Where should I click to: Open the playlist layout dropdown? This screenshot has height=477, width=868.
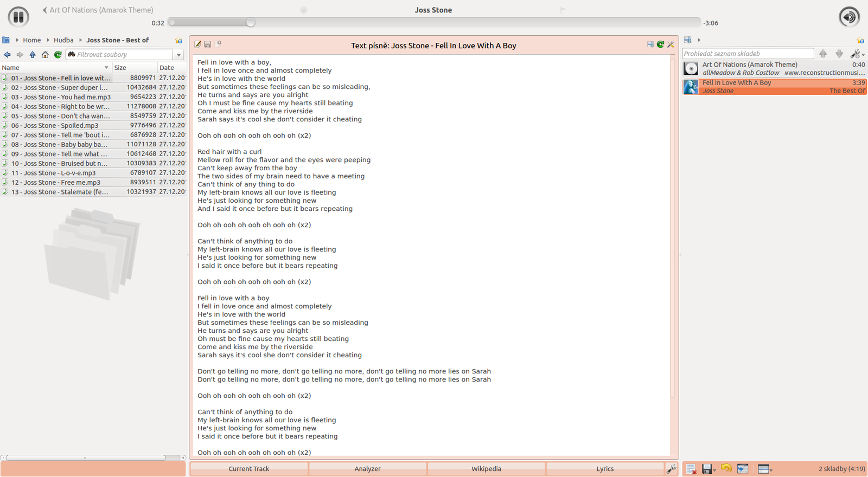(765, 469)
